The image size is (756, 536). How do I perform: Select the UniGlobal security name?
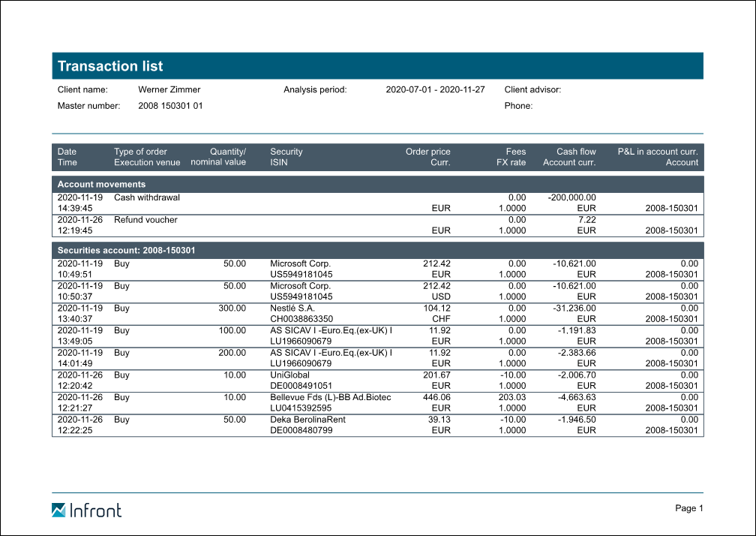point(289,375)
